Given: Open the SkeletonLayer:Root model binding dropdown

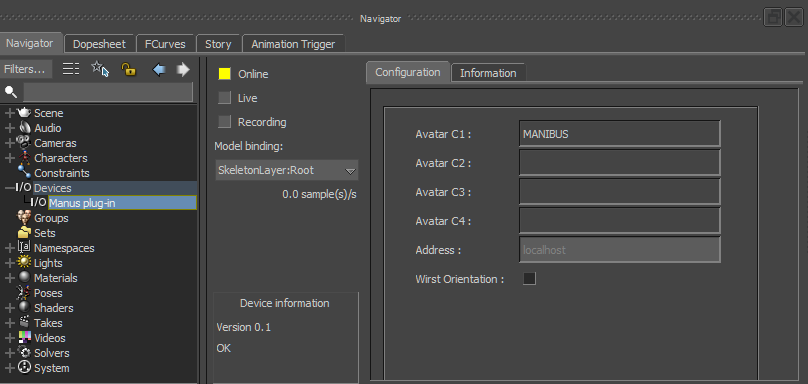Looking at the screenshot, I should (x=287, y=170).
